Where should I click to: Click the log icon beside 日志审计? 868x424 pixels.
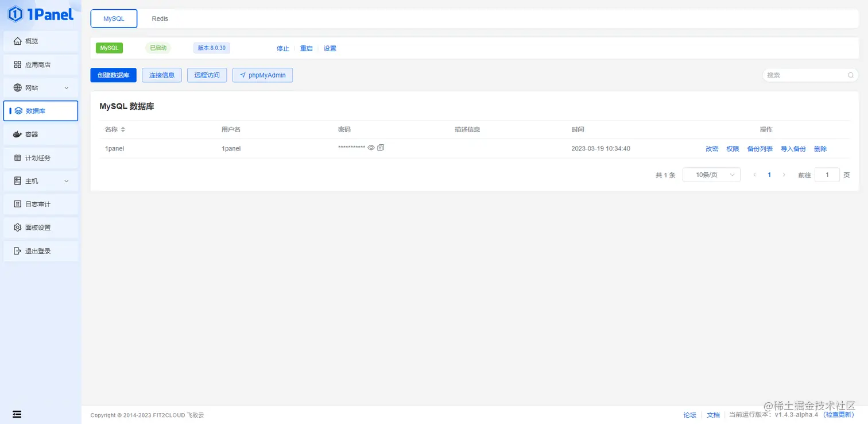[17, 204]
